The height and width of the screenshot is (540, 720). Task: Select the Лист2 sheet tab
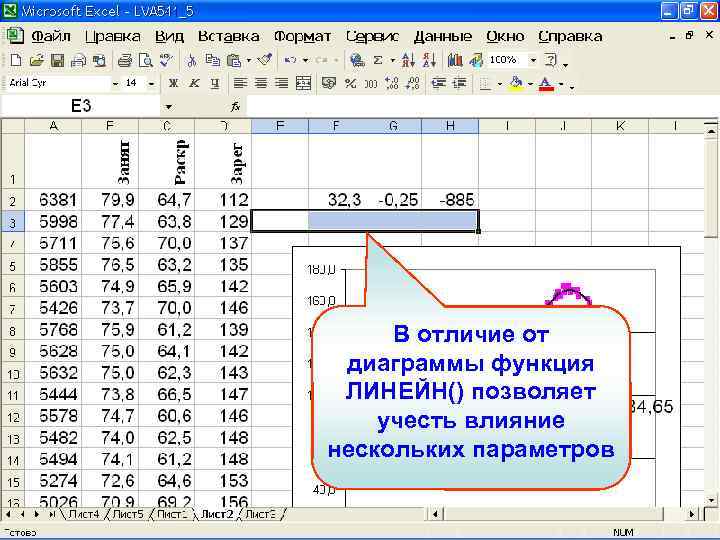[217, 514]
